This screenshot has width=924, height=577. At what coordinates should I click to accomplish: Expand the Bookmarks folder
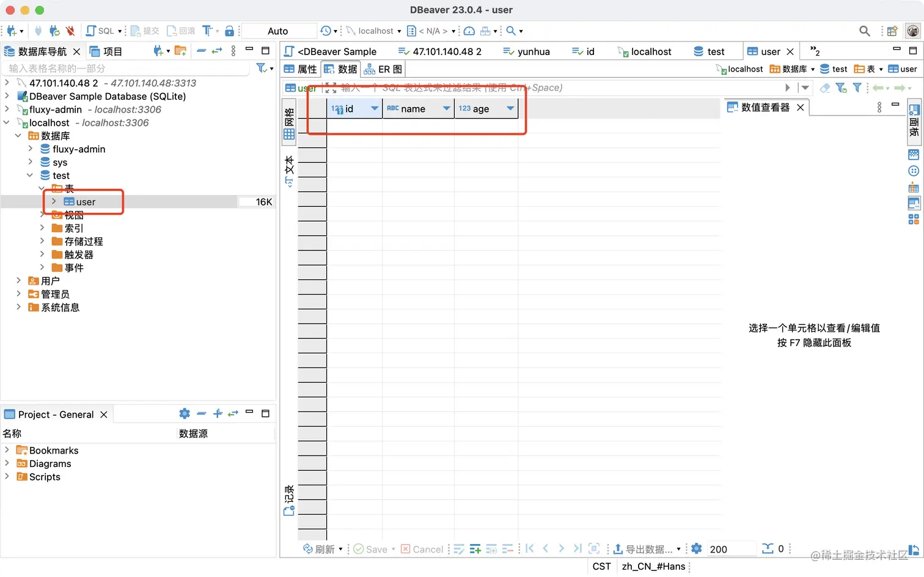7,450
